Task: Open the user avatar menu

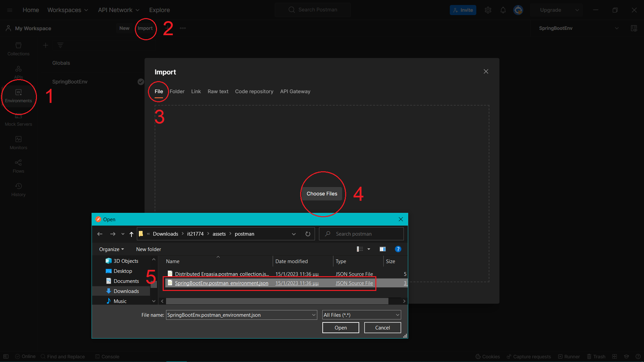Action: tap(518, 10)
